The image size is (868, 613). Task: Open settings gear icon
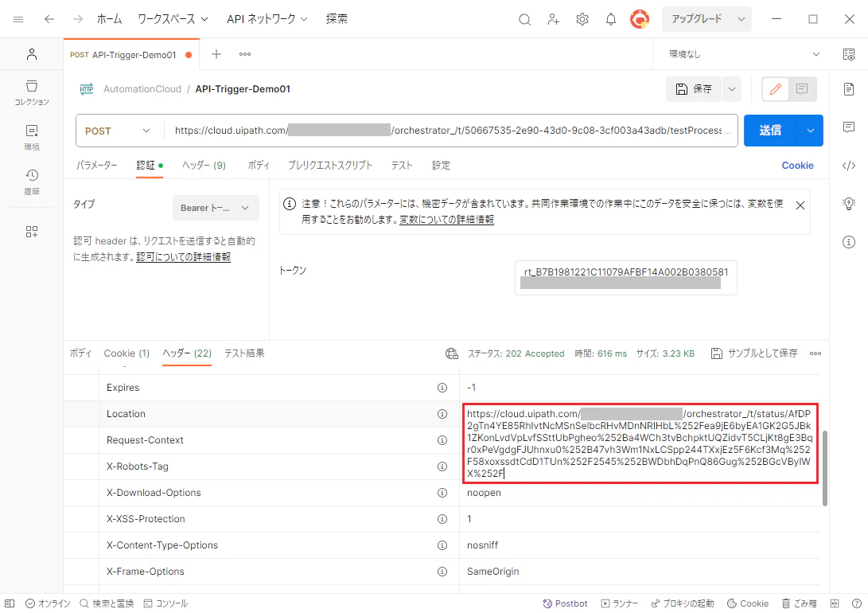582,19
